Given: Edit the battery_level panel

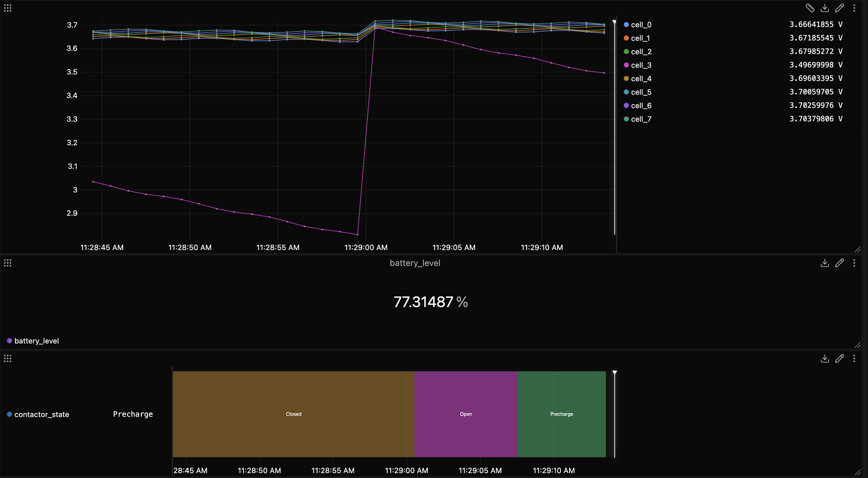Looking at the screenshot, I should click(x=839, y=263).
